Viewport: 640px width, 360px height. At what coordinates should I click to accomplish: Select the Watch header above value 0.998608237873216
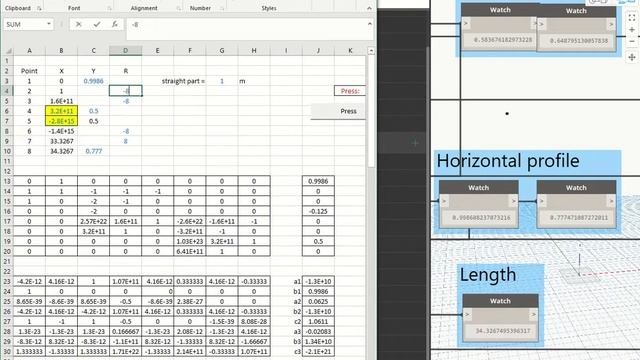coord(478,188)
